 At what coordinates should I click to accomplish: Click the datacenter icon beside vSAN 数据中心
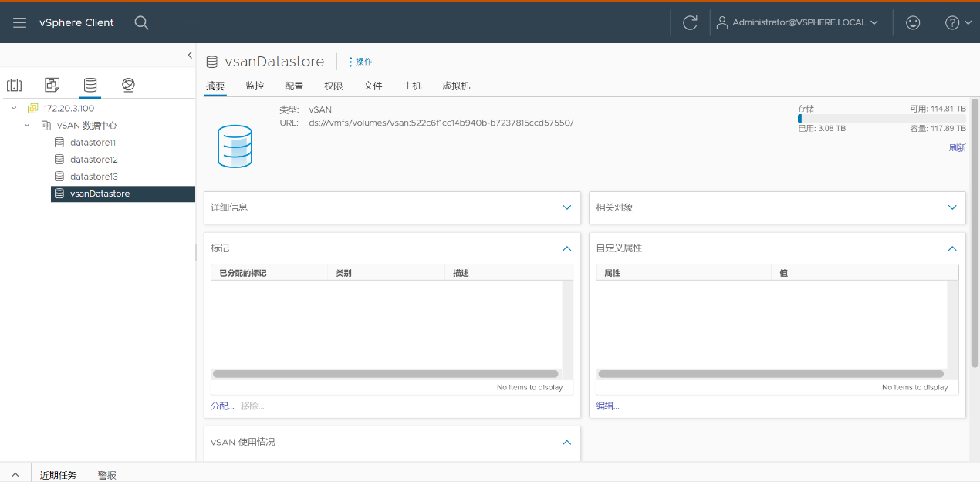46,125
